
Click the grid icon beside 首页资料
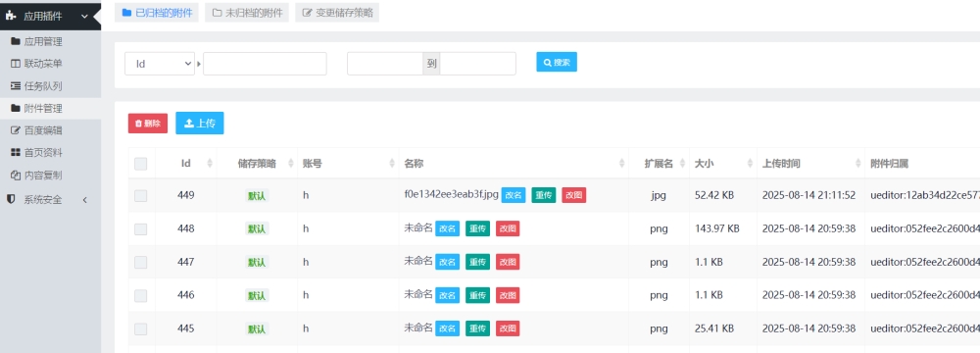(16, 153)
